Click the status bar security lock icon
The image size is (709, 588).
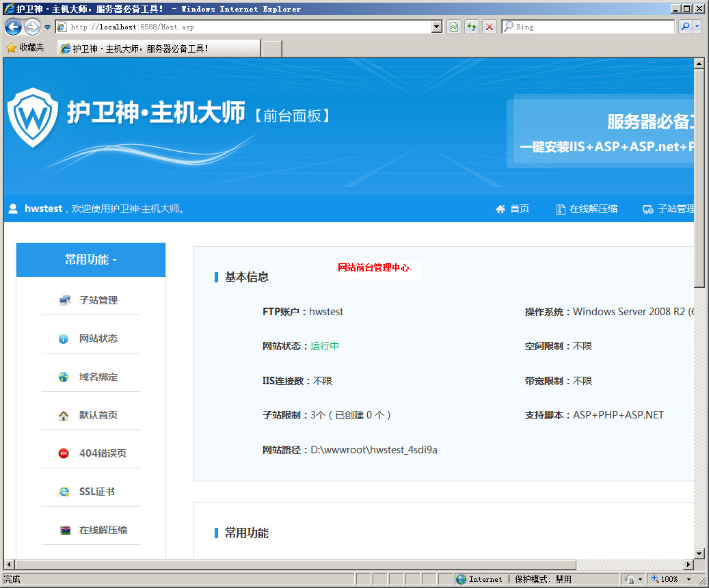tap(629, 579)
